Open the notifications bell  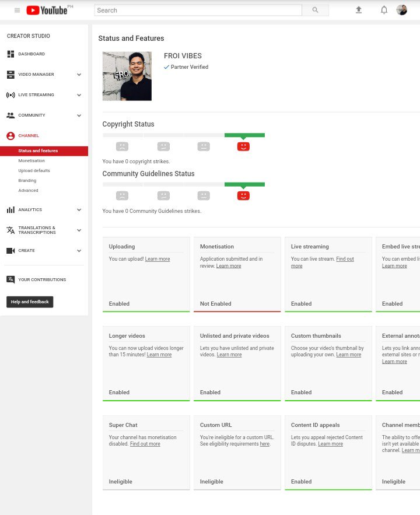pos(384,10)
